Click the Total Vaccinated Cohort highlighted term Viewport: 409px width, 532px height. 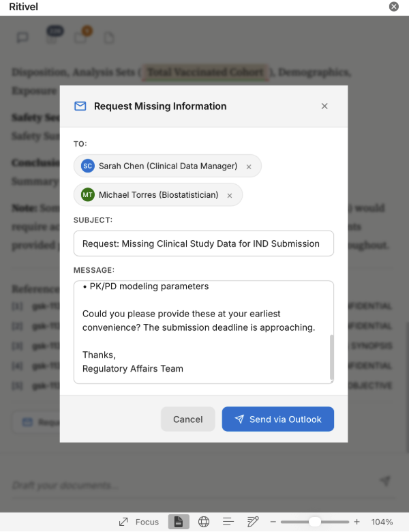point(205,72)
